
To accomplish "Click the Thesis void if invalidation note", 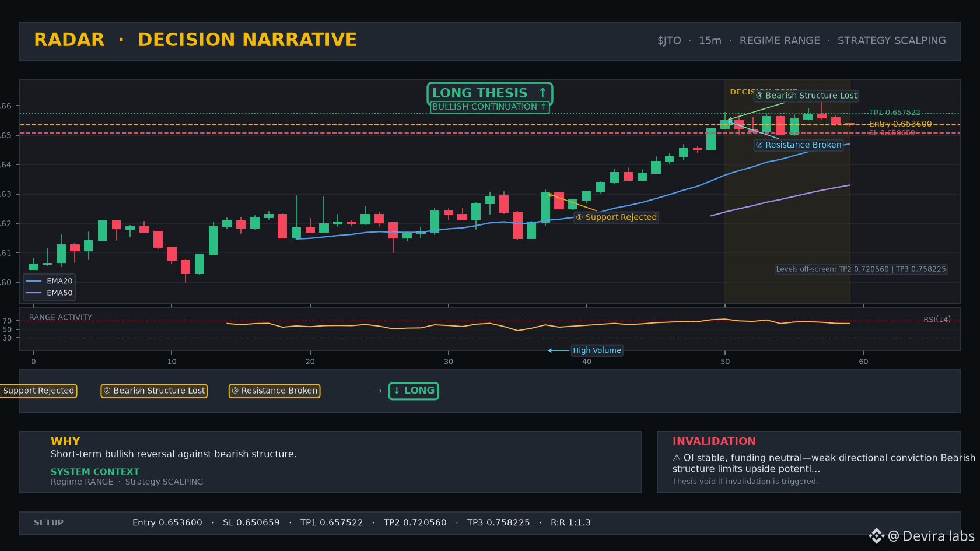I will 745,482.
